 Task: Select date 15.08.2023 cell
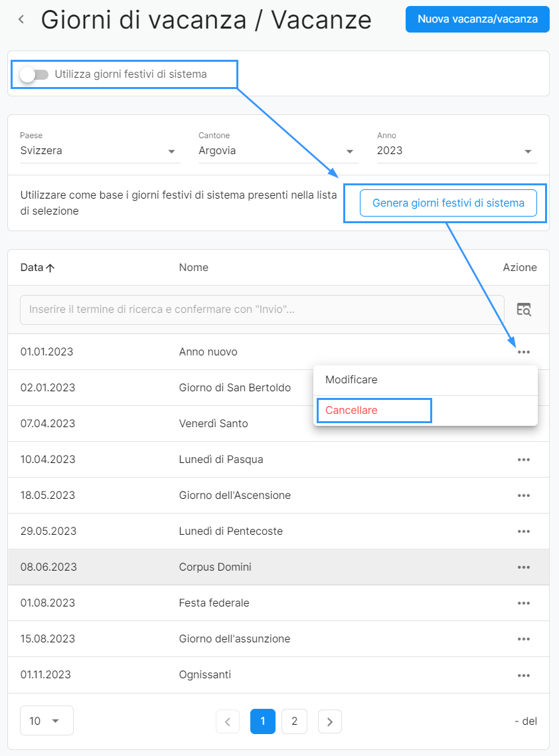point(48,639)
